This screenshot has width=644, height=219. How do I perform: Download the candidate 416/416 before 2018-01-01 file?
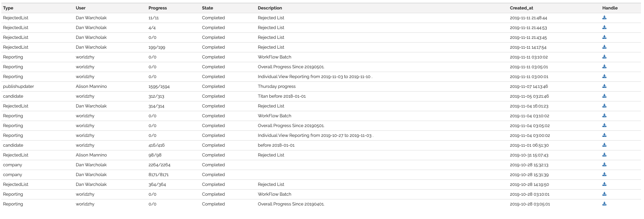coord(604,145)
